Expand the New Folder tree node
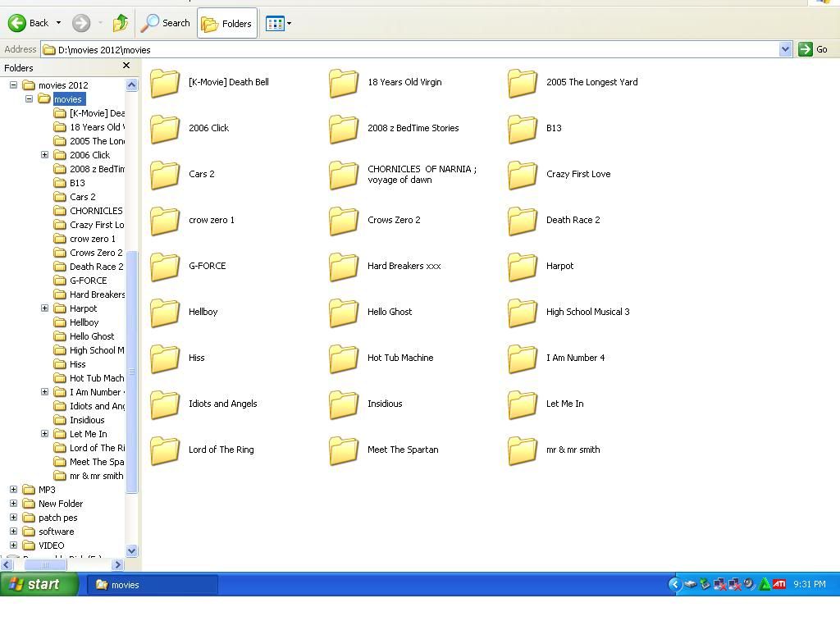This screenshot has height=630, width=840. coord(13,504)
